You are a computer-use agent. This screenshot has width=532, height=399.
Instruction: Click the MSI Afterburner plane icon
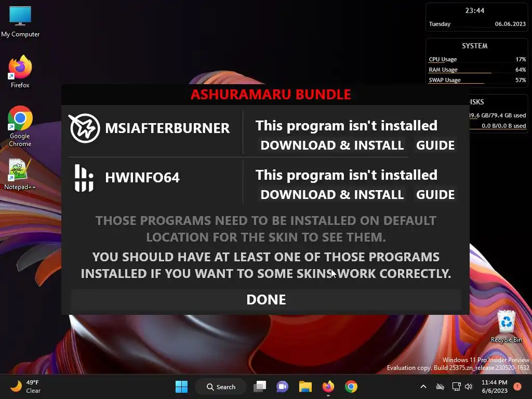tap(85, 128)
